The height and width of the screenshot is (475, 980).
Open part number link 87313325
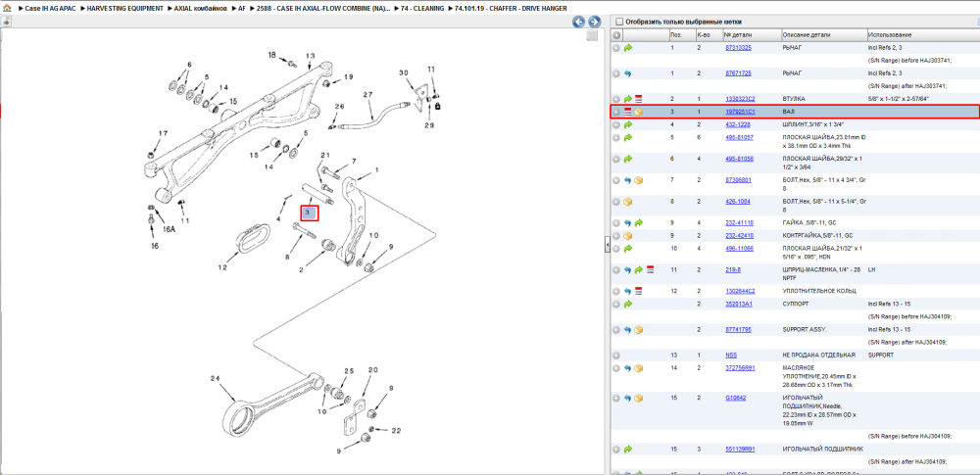[x=738, y=48]
